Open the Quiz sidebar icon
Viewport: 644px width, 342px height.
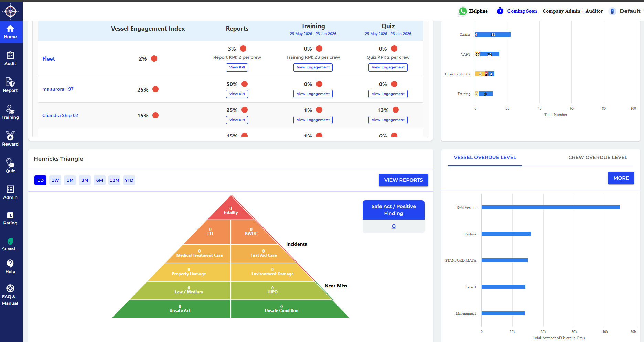[x=10, y=162]
